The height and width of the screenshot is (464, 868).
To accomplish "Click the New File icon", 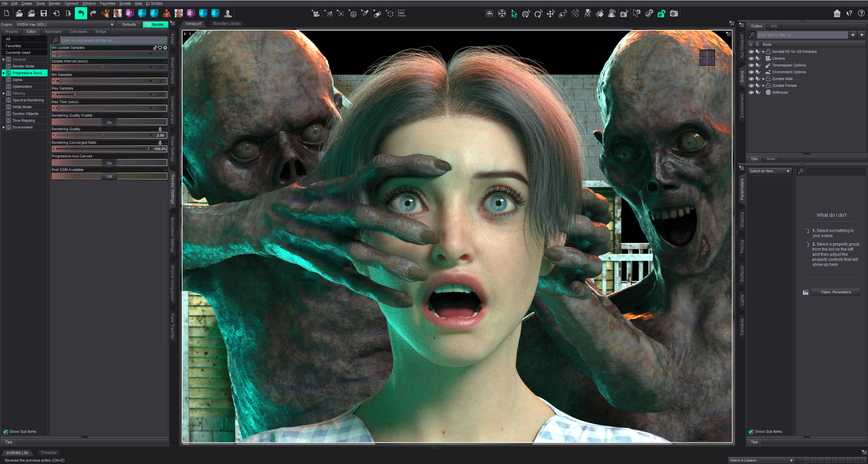I will tap(6, 13).
